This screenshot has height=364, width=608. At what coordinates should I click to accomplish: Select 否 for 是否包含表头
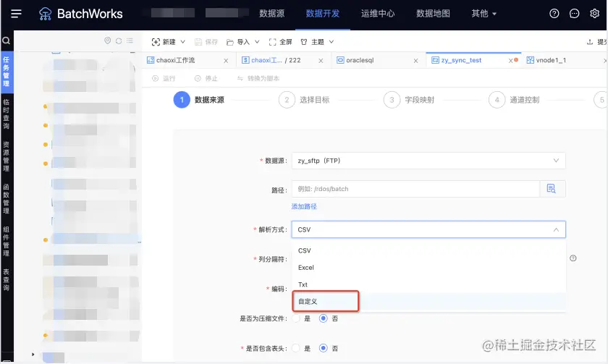tap(323, 348)
